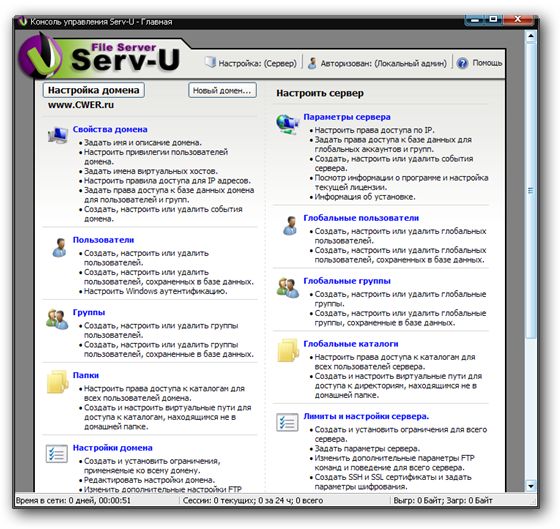The height and width of the screenshot is (529, 560).
Task: Open the Лимиты и настройки сервера link
Action: coord(366,416)
